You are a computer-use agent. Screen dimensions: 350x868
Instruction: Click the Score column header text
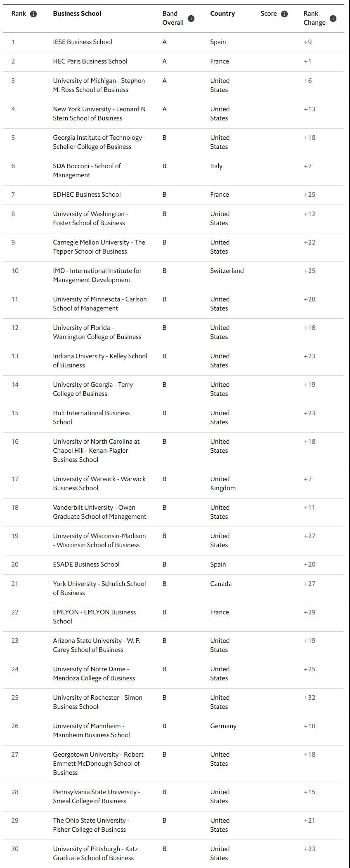coord(268,14)
